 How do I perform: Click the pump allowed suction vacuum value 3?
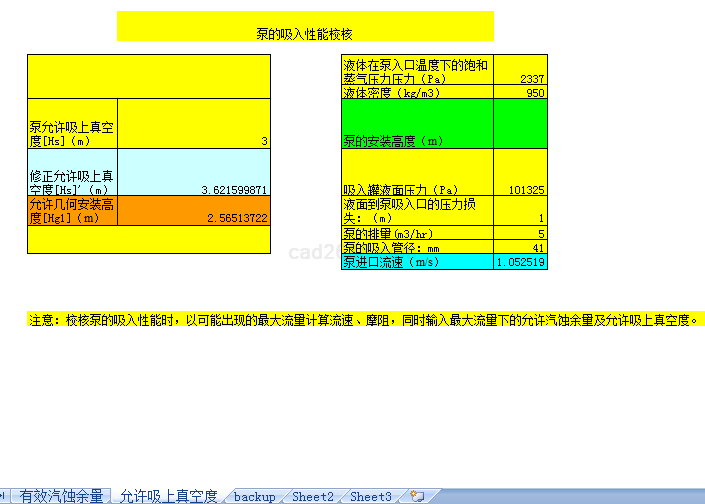click(x=194, y=124)
